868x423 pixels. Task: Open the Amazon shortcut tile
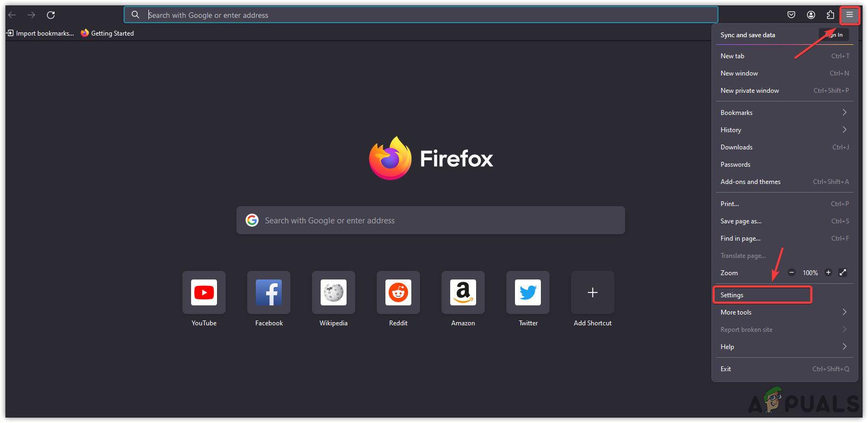463,292
